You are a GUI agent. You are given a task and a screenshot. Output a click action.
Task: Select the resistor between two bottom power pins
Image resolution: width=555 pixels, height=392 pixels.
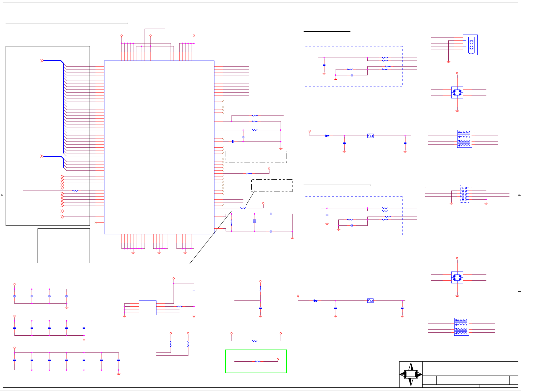(x=255, y=341)
